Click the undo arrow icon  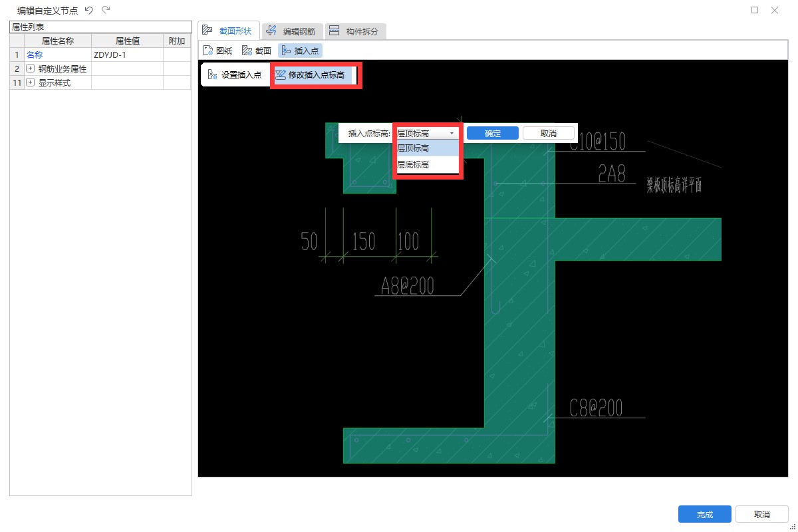click(x=89, y=10)
